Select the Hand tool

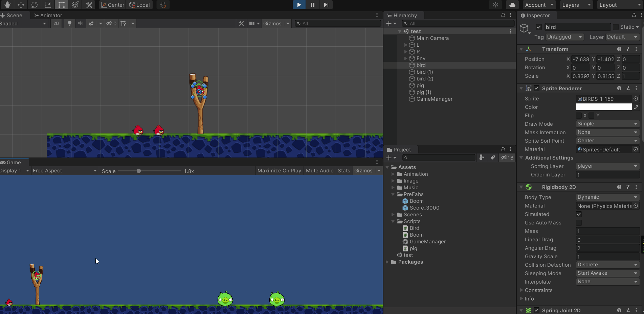7,5
